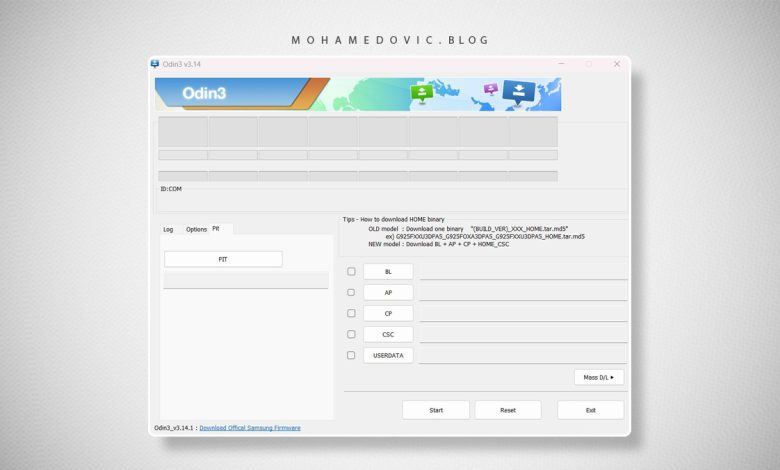Close the Odin3 window

[617, 64]
